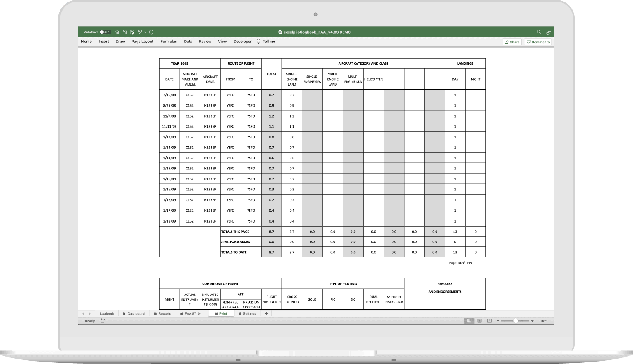Screen dimensions: 633x364
Task: Switch to the Dashboard sheet tab
Action: coord(134,313)
